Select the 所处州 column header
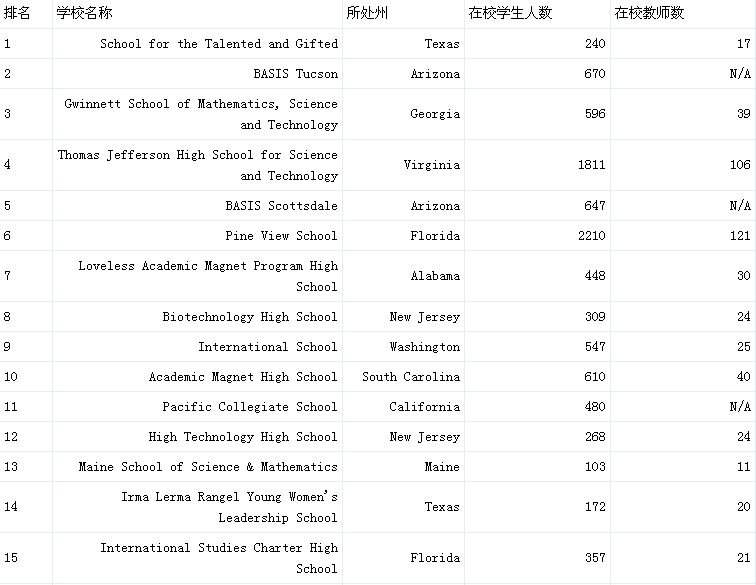 pos(367,13)
